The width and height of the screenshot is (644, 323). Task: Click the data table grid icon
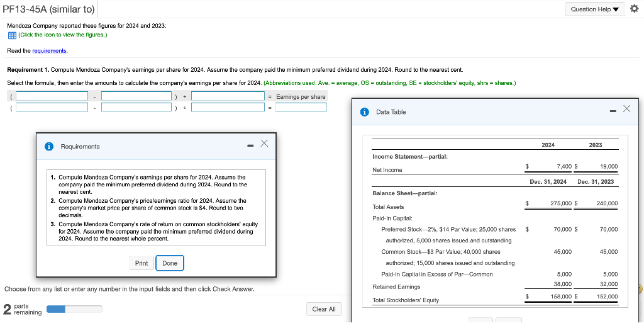tap(12, 35)
